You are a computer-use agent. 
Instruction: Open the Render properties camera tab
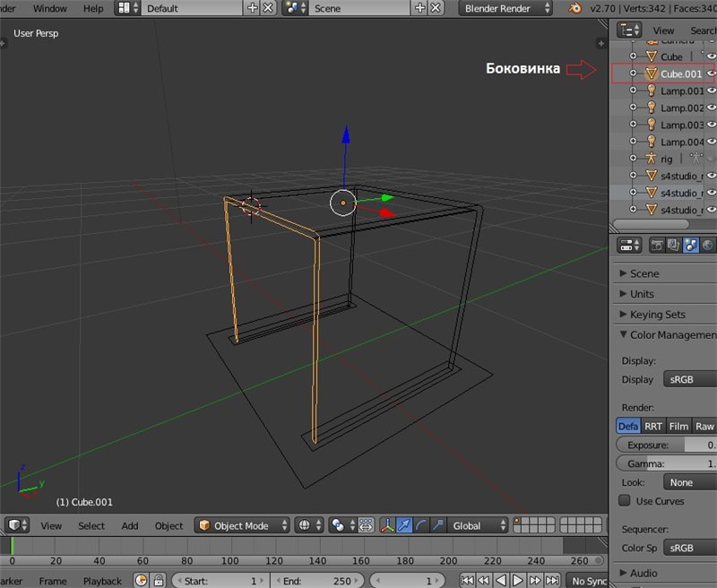pyautogui.click(x=658, y=245)
